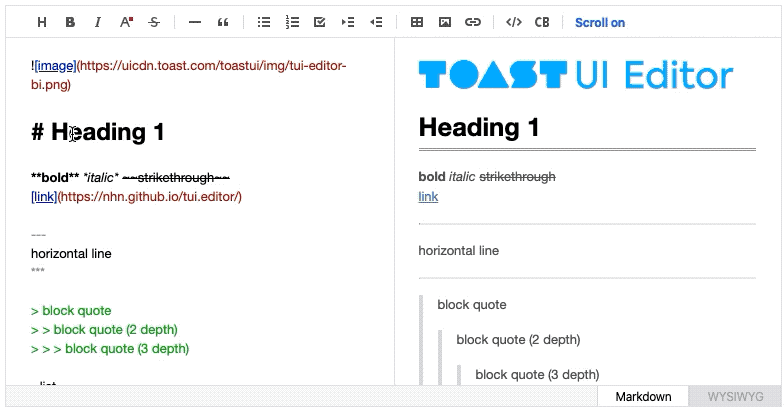Open the link in preview pane

(x=428, y=196)
